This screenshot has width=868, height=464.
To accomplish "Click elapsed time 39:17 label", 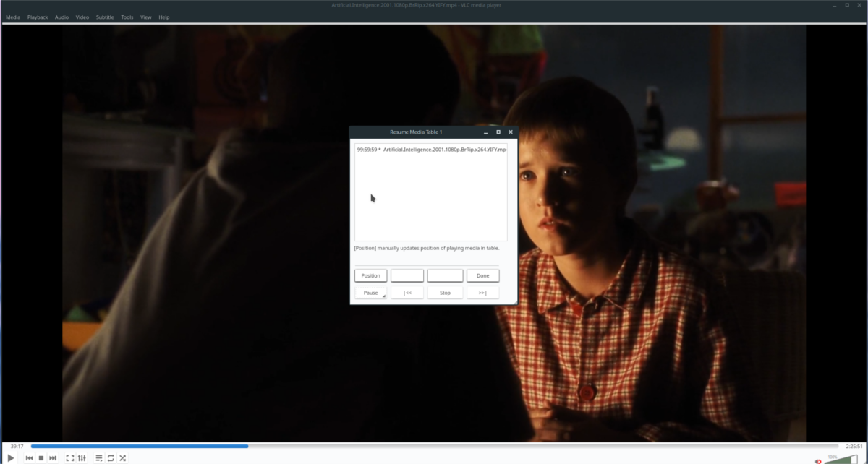I will (x=17, y=446).
